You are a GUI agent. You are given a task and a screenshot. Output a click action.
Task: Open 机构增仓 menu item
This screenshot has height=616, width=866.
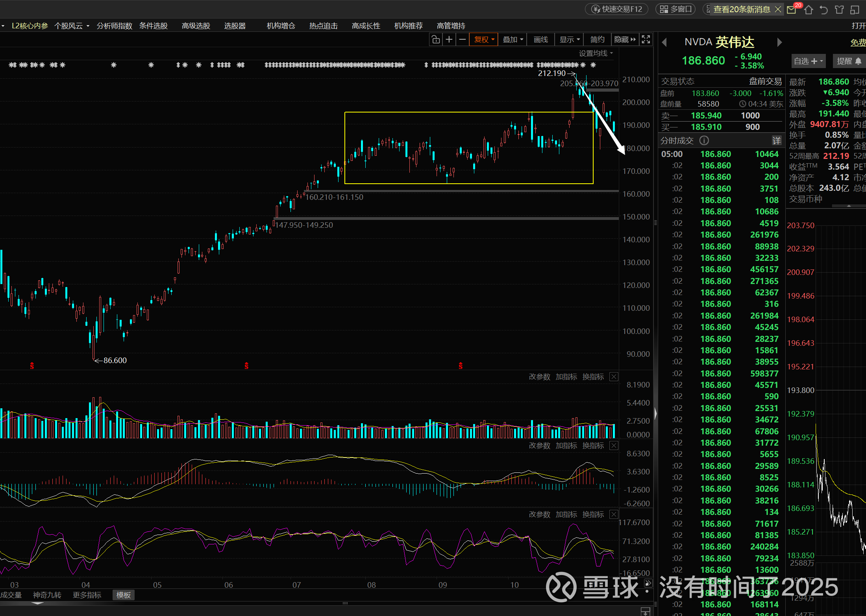click(x=281, y=26)
